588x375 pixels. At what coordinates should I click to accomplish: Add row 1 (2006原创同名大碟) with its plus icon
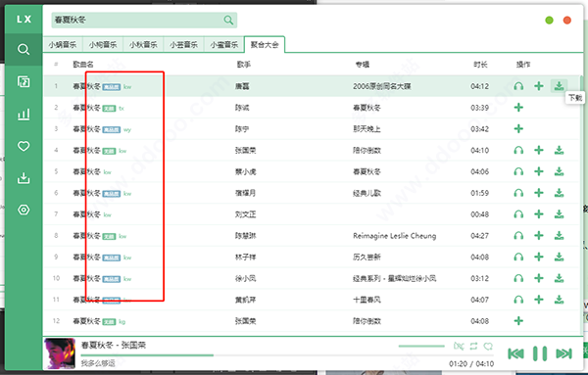(538, 86)
